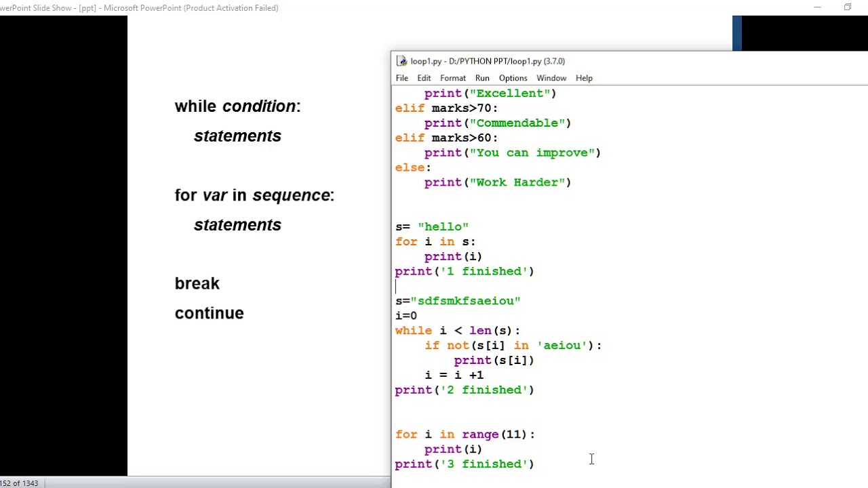Click the code line print("Excellent")
868x488 pixels.
490,94
